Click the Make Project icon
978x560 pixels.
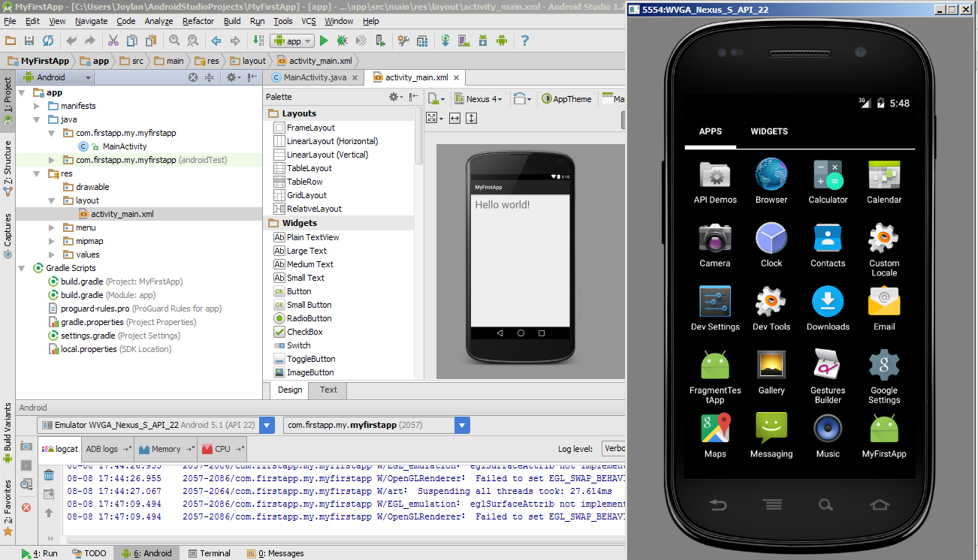point(258,41)
